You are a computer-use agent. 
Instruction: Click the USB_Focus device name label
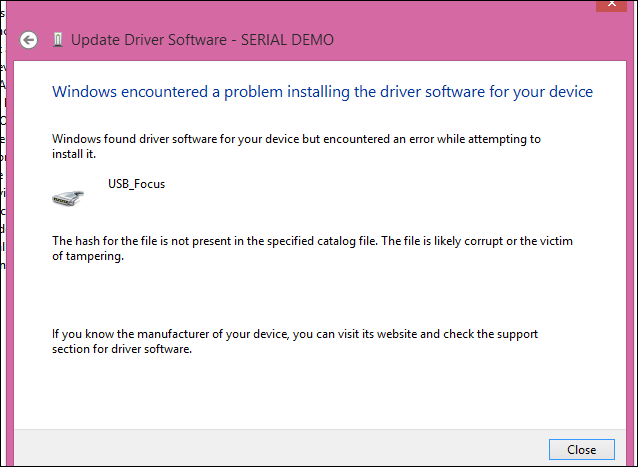[136, 183]
